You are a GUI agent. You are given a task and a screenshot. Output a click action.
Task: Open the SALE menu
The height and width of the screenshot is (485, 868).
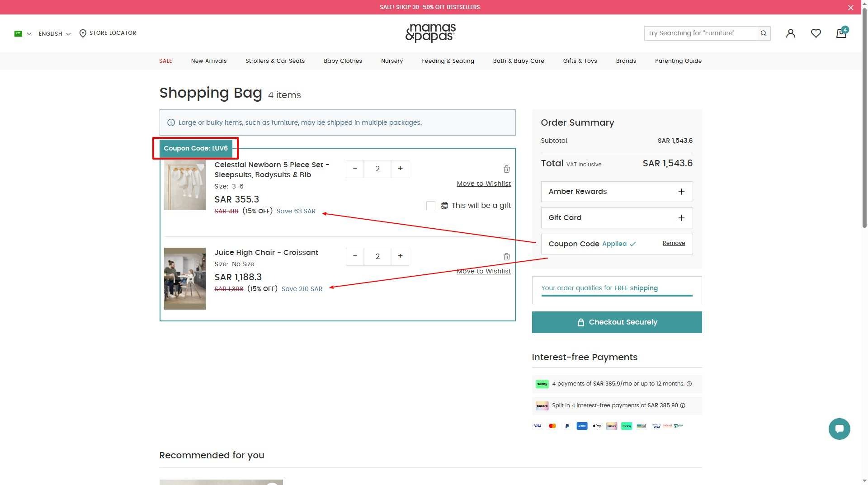165,61
